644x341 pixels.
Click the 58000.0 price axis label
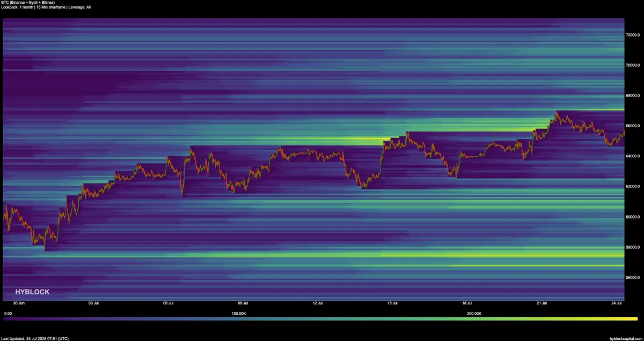point(632,247)
